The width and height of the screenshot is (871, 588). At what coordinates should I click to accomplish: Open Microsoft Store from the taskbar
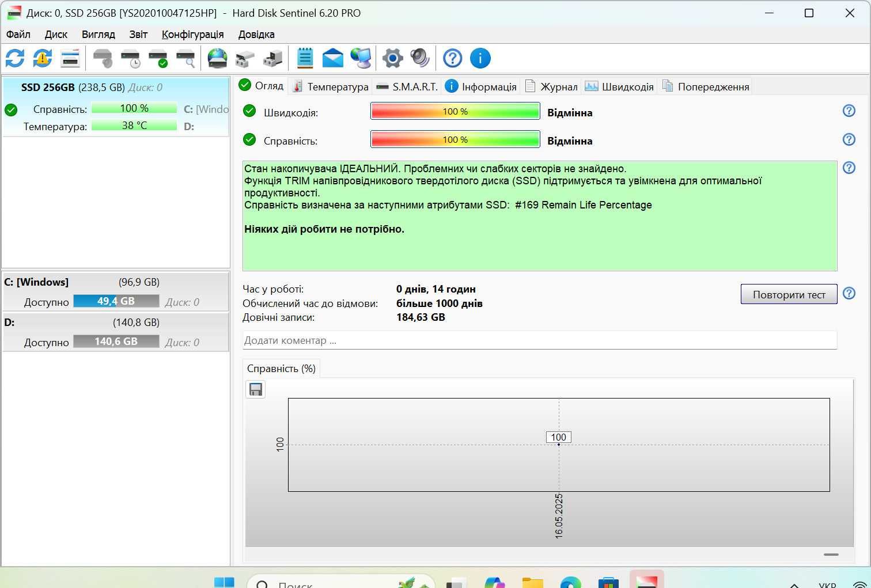click(x=608, y=582)
